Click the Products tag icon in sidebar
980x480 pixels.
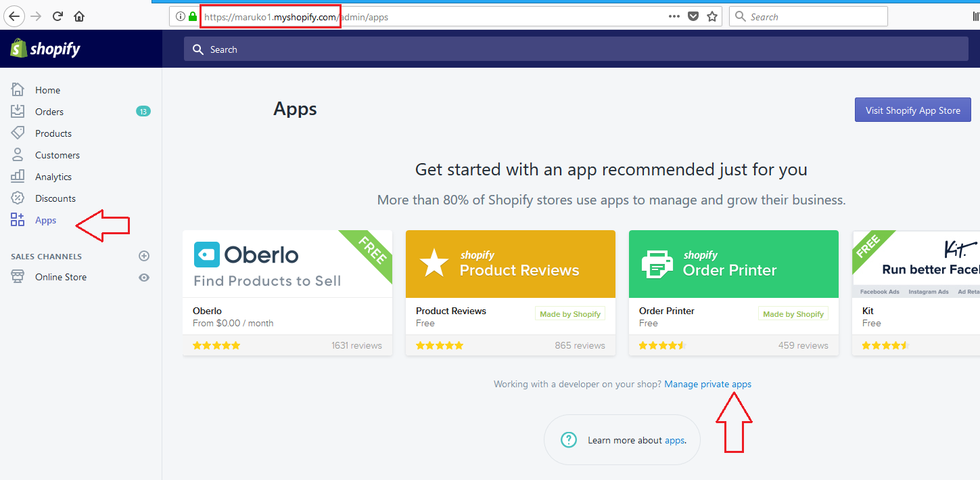click(18, 133)
